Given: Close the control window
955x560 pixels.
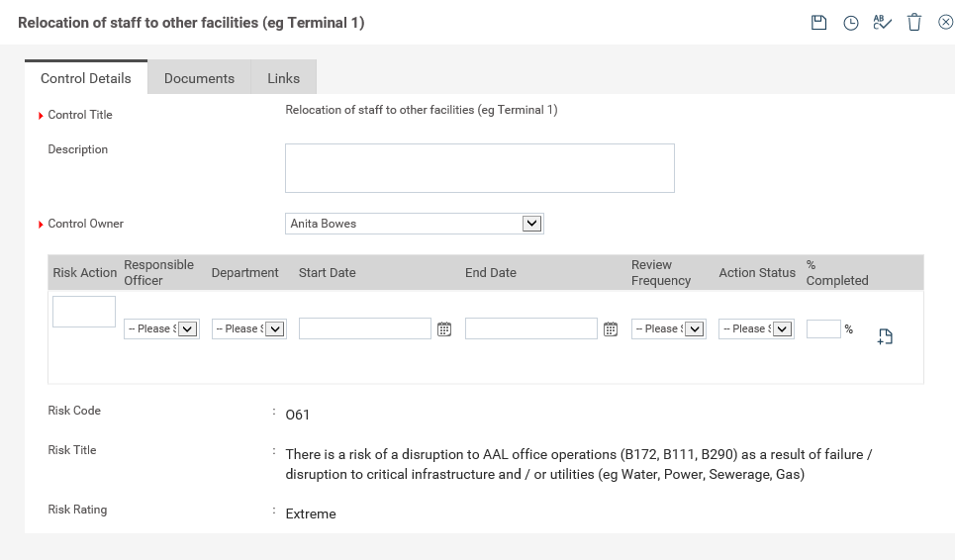Looking at the screenshot, I should 945,23.
